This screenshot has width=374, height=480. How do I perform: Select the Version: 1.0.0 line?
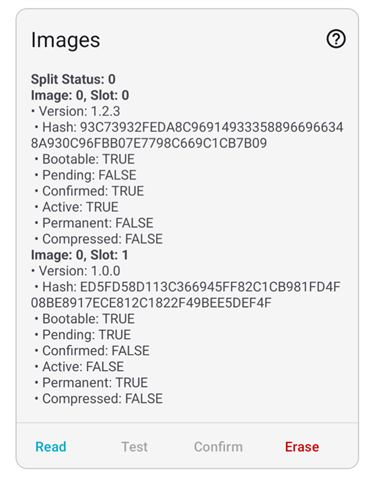(76, 271)
